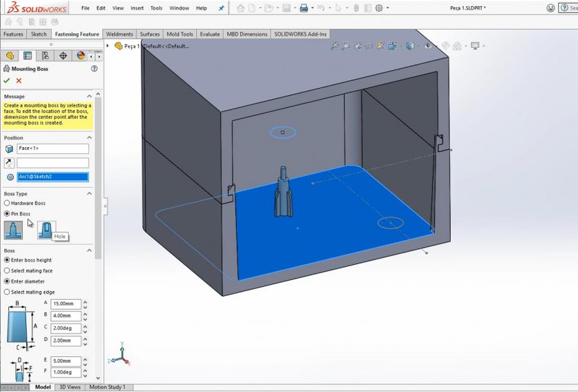Switch to the Motion Study 1 tab
Screen dimensions: 578x392
click(107, 387)
